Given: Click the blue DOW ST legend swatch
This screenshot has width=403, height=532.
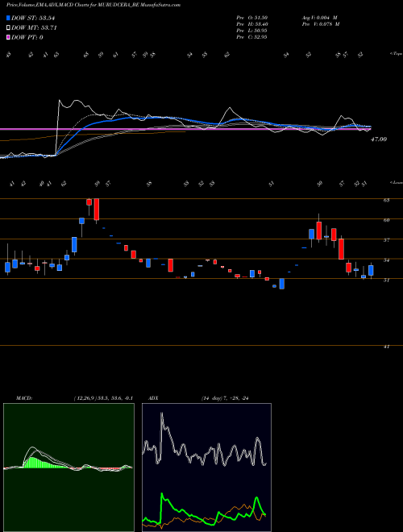Looking at the screenshot, I should (x=9, y=18).
